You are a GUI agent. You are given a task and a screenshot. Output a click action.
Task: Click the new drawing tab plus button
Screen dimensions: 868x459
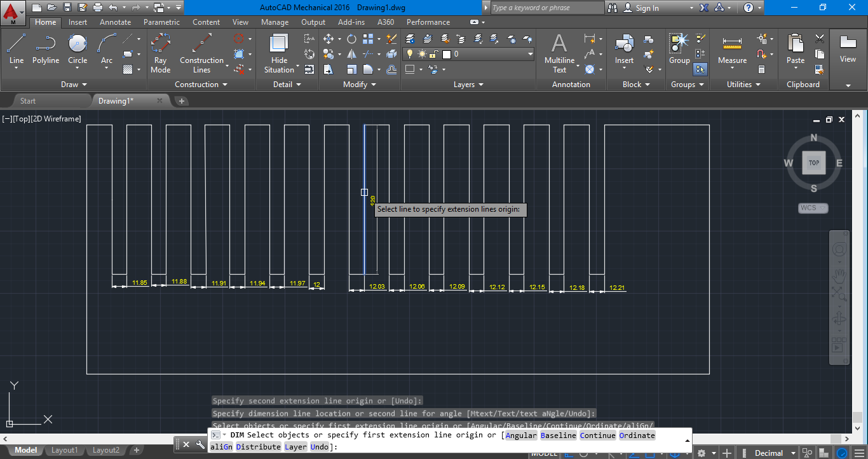point(181,100)
